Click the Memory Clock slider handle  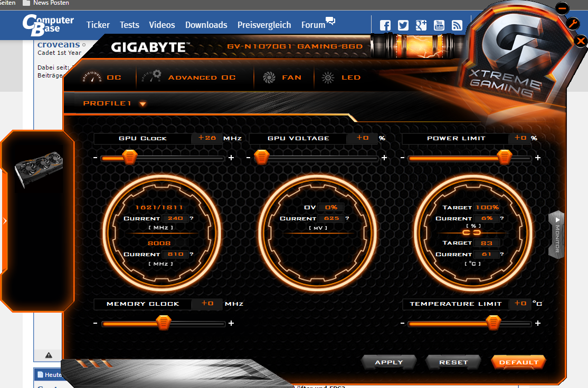[x=164, y=323]
